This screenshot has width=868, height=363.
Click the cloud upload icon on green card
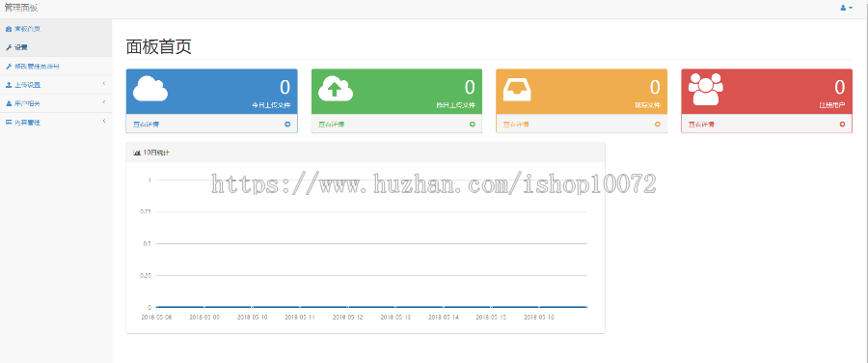[336, 89]
